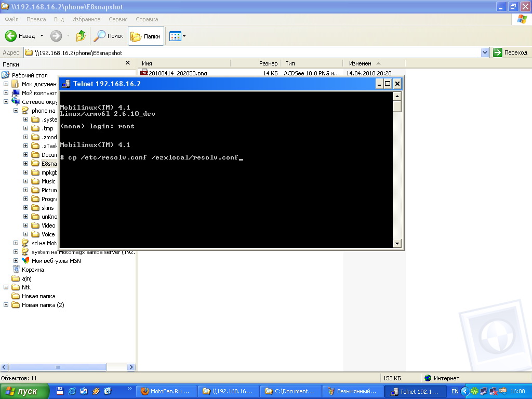Select the Voice folder icon in tree
The image size is (532, 399).
35,234
